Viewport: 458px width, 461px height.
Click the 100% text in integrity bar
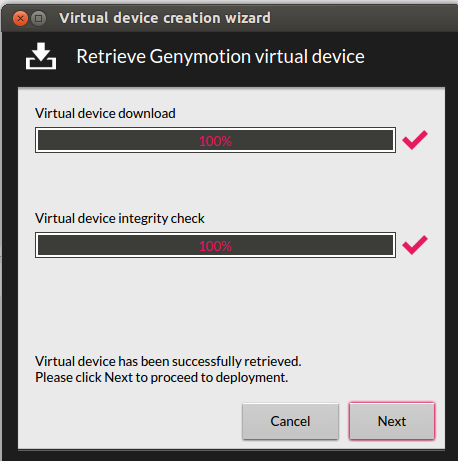[215, 246]
